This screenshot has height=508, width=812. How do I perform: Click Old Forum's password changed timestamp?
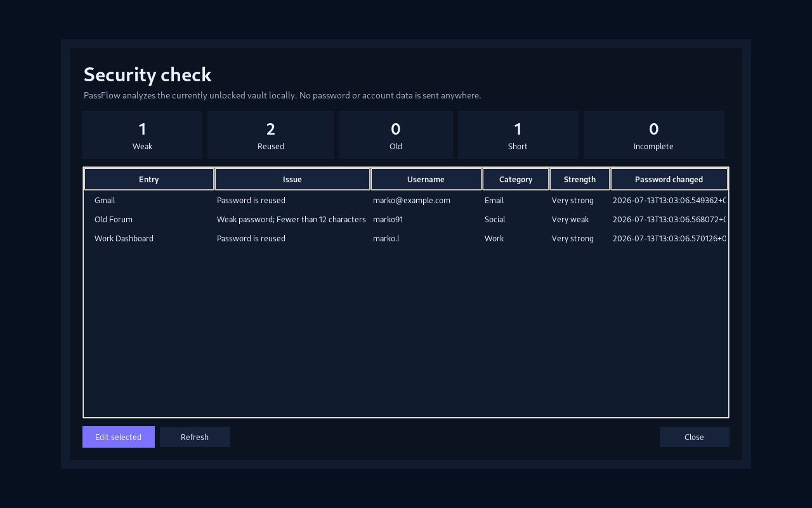[669, 219]
